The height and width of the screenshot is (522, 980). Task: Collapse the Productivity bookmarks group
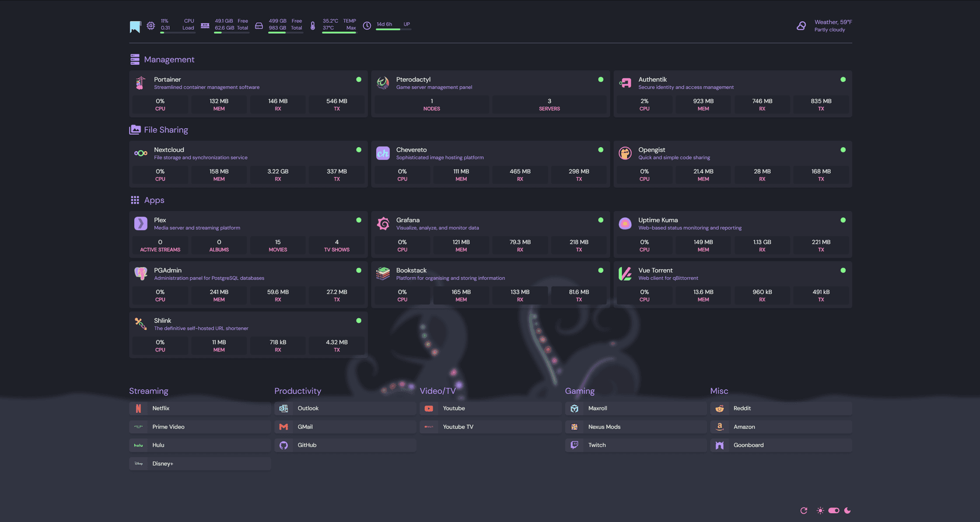point(297,391)
